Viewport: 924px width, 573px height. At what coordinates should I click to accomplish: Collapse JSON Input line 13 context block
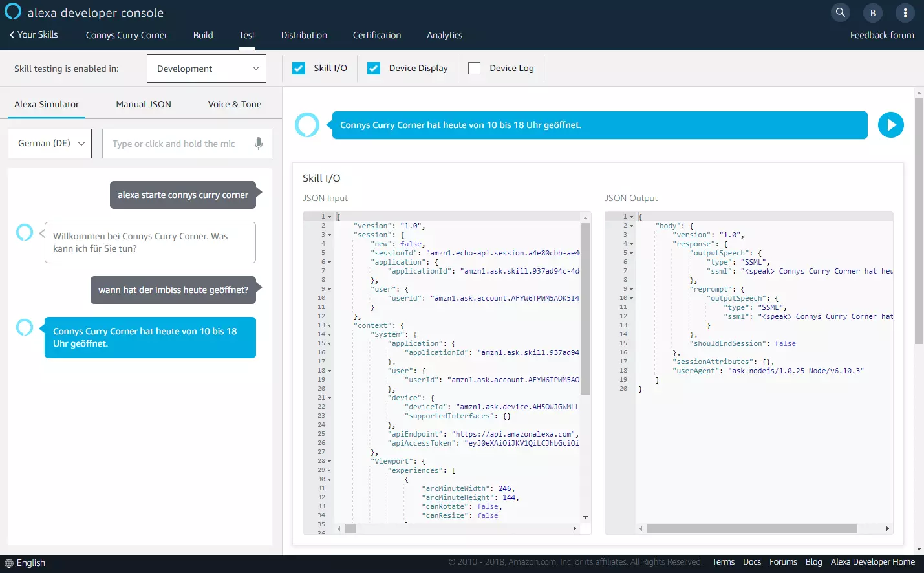(x=329, y=326)
